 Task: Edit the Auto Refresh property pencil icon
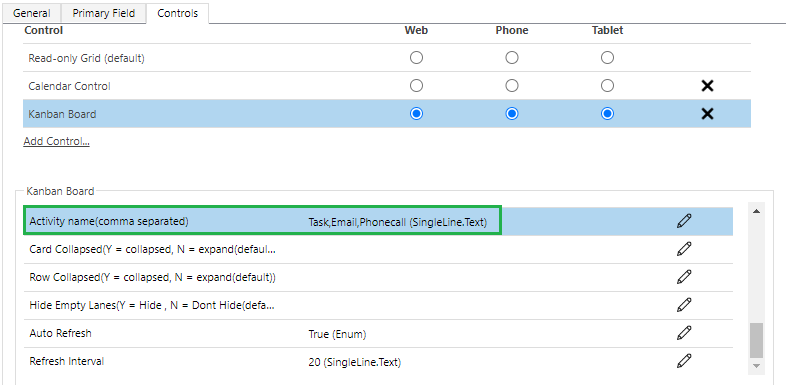(684, 332)
